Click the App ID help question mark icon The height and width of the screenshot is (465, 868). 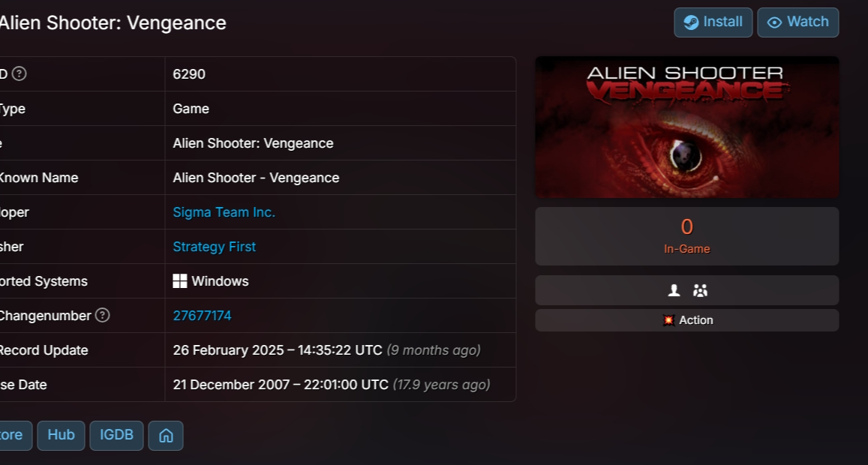pyautogui.click(x=20, y=73)
